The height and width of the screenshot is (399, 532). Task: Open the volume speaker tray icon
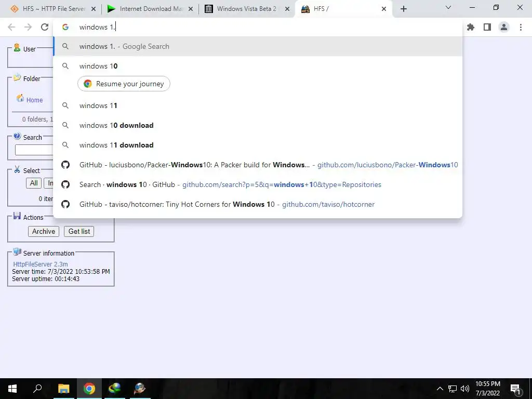(465, 389)
